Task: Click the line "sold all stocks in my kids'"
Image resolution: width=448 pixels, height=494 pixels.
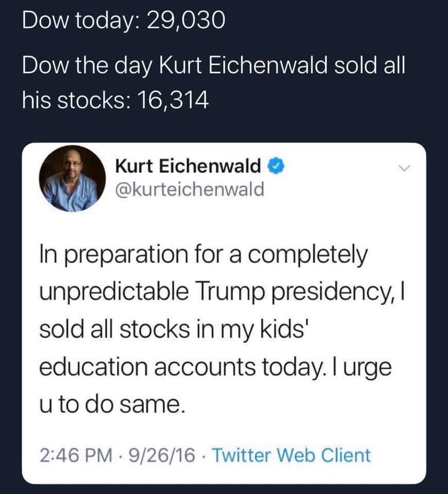Action: point(172,330)
